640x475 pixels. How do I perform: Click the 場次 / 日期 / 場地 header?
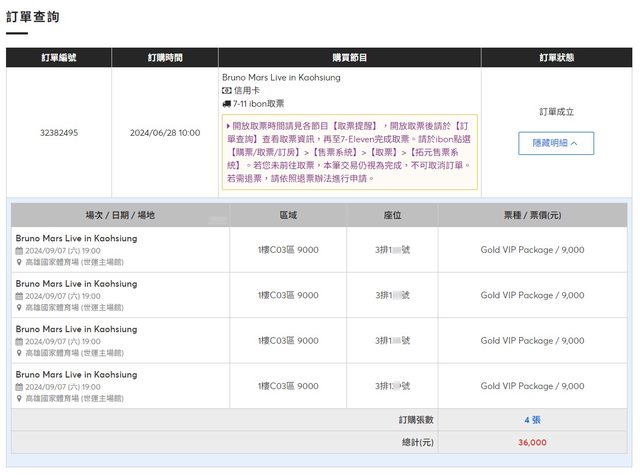pyautogui.click(x=120, y=215)
